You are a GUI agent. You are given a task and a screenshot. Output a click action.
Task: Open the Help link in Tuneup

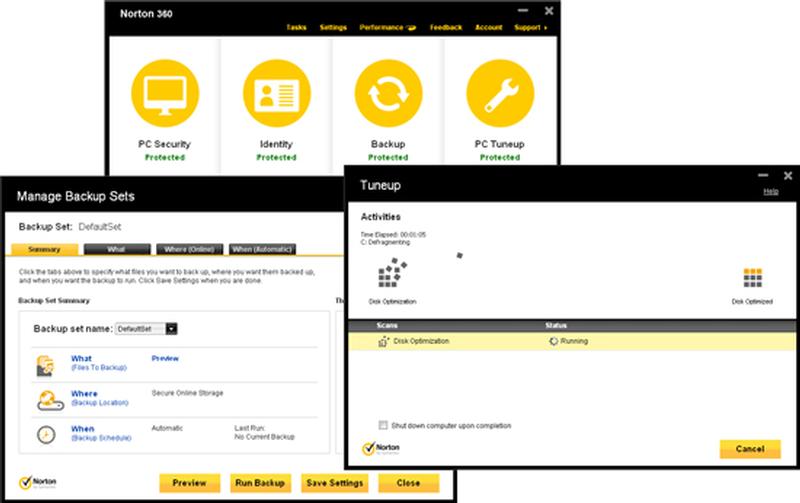[771, 192]
